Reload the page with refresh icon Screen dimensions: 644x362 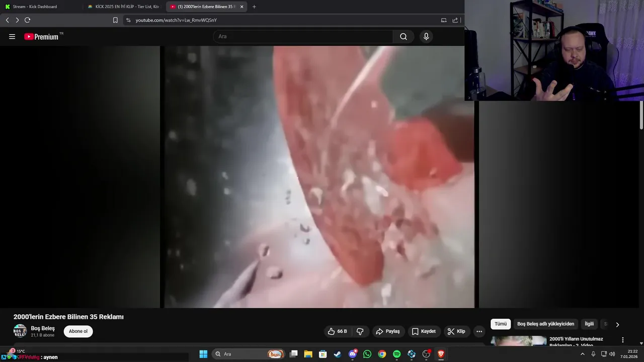click(x=28, y=20)
